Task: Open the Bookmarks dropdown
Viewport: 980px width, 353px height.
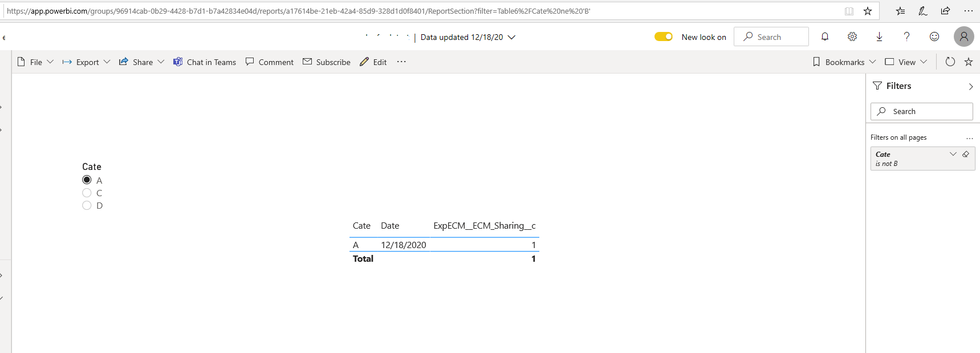Action: point(844,62)
